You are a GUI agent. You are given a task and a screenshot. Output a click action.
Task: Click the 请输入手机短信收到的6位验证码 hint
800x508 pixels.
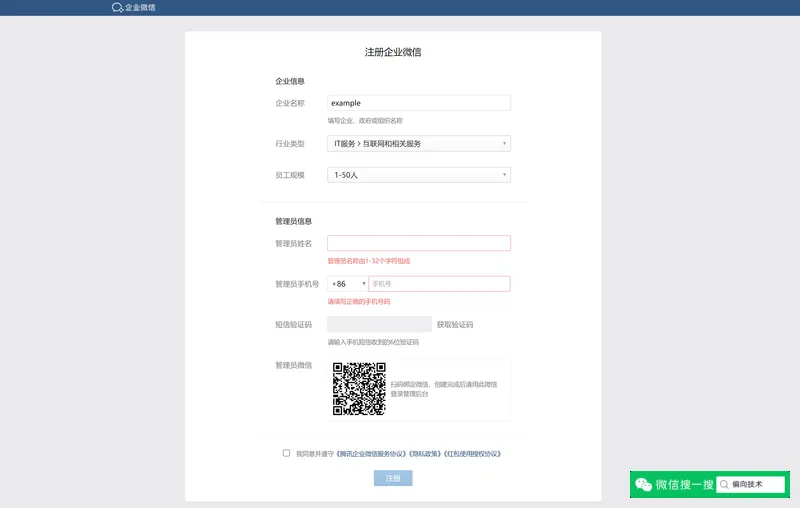point(373,342)
